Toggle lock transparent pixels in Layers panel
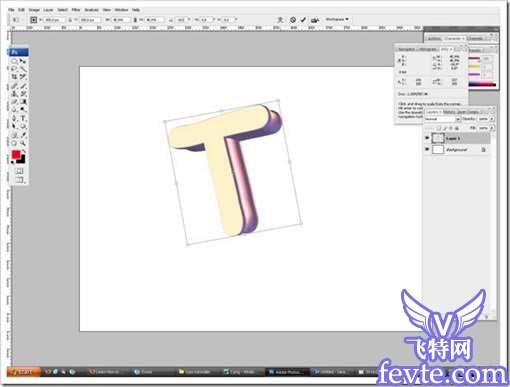510x387 pixels. 439,128
